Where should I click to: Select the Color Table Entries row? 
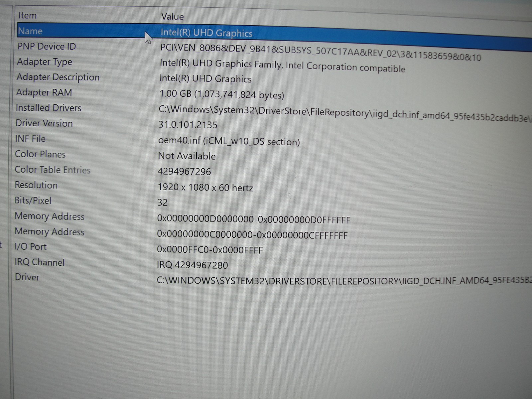53,170
